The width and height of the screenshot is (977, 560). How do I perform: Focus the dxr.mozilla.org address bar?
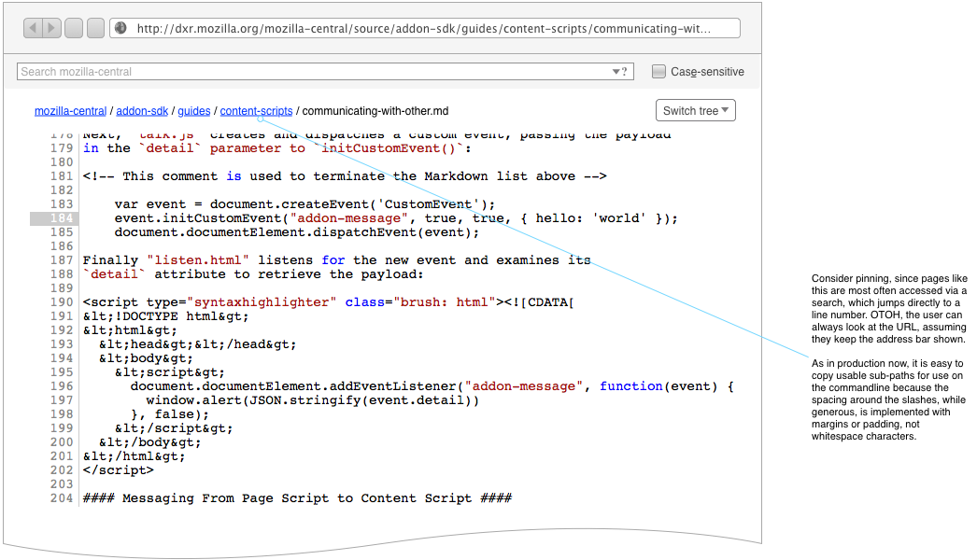(425, 28)
